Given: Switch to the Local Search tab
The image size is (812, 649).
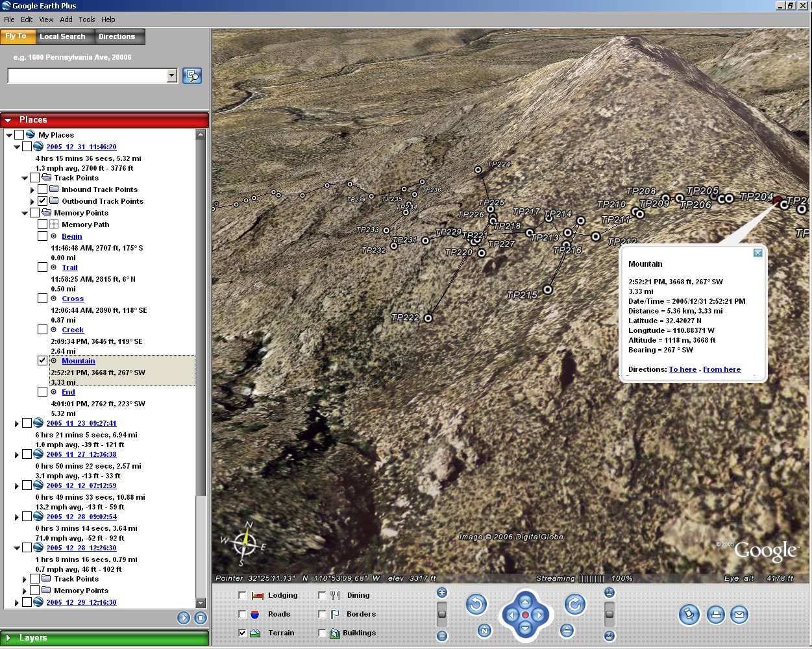Looking at the screenshot, I should pos(62,36).
